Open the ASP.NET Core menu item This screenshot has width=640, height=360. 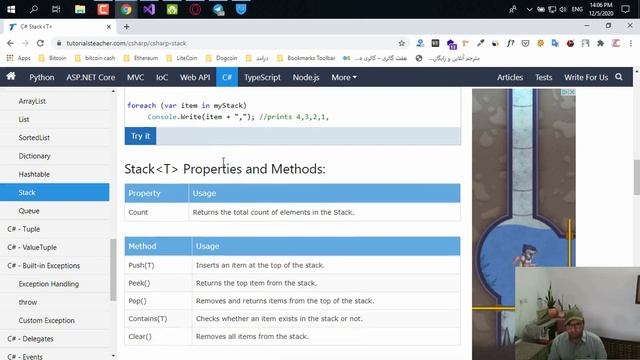point(91,77)
